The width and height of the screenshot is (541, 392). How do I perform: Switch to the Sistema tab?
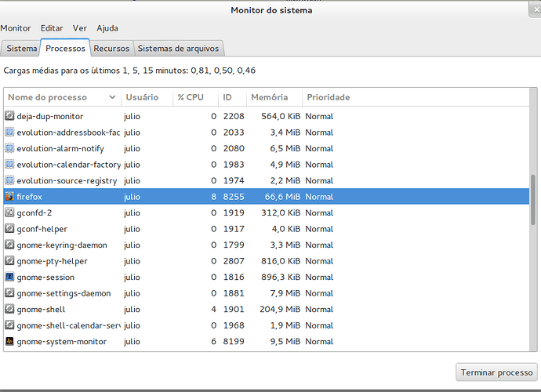21,49
